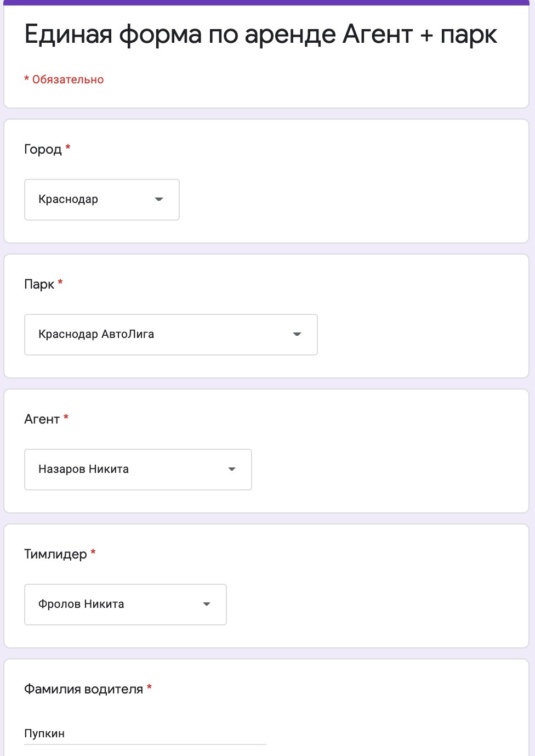
Task: Click the form title Единая форма по аренде
Action: pos(260,35)
